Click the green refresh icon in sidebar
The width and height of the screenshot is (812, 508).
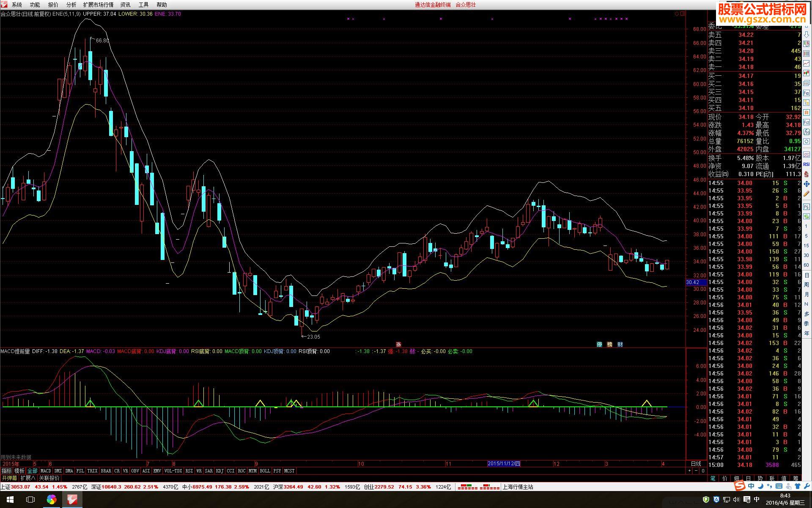tap(807, 216)
